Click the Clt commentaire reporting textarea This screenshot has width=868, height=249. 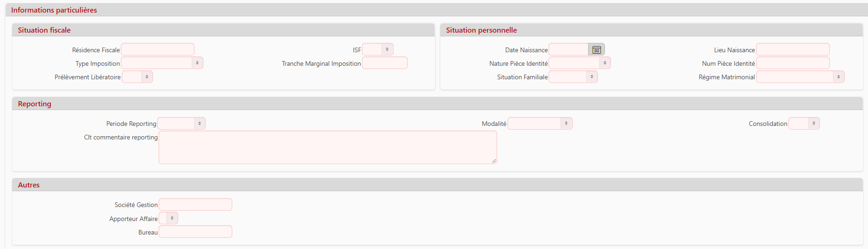click(x=327, y=147)
